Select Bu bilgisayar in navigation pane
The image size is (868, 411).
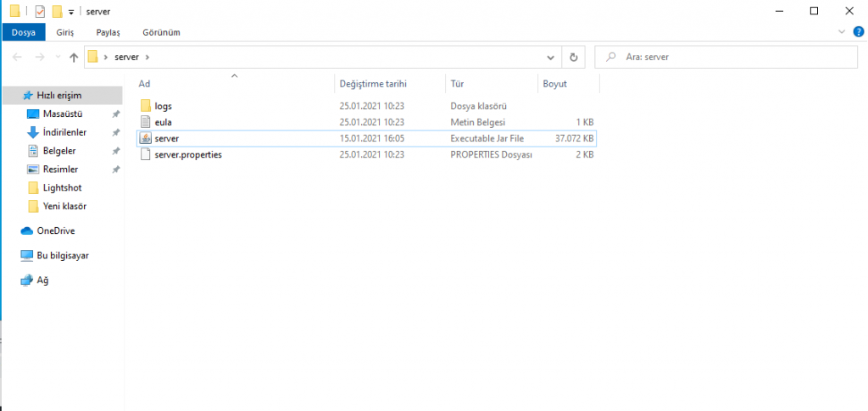click(62, 255)
